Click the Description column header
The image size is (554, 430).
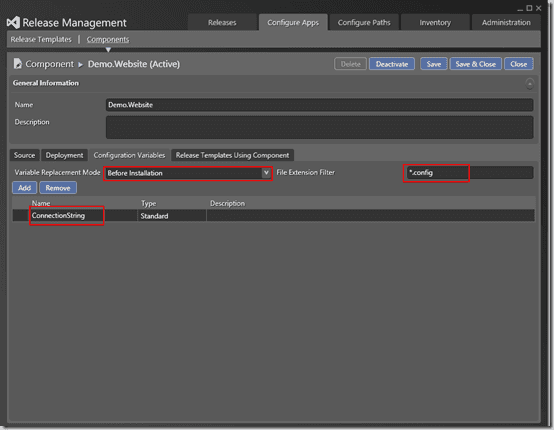227,204
